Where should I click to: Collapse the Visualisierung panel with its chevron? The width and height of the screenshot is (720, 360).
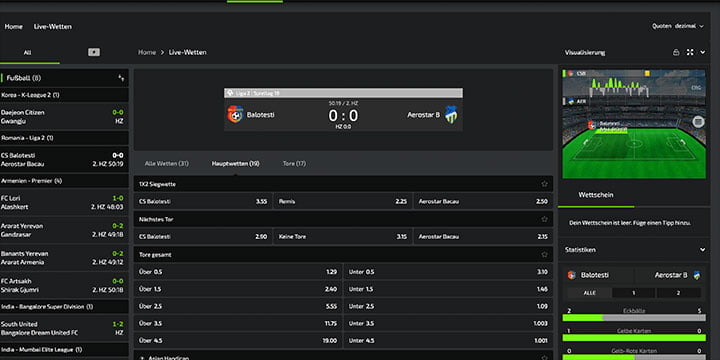703,52
